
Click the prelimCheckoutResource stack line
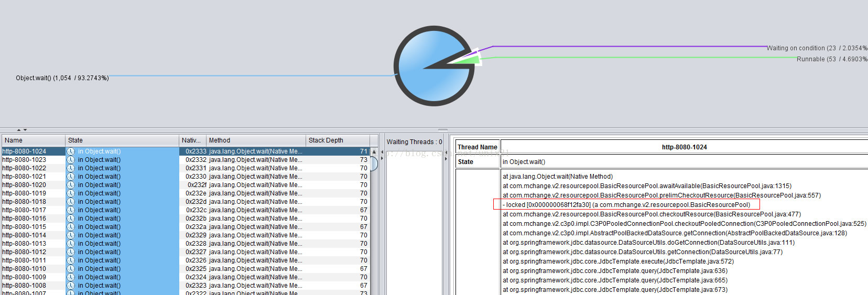pyautogui.click(x=662, y=195)
